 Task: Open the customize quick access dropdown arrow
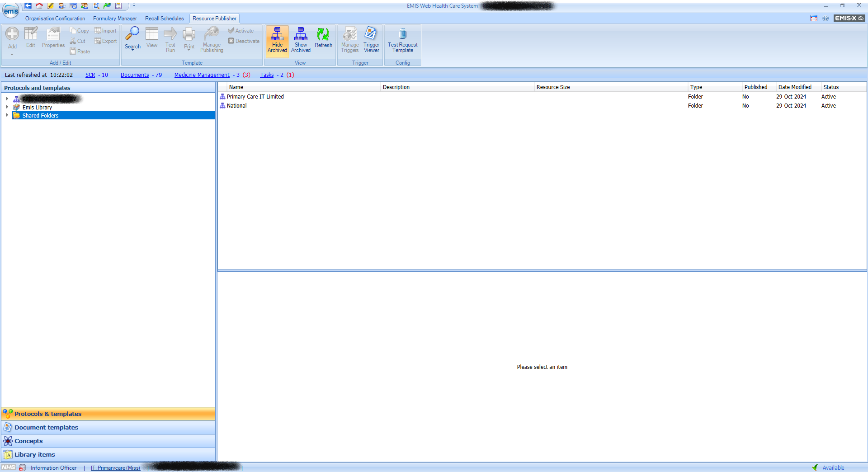134,5
